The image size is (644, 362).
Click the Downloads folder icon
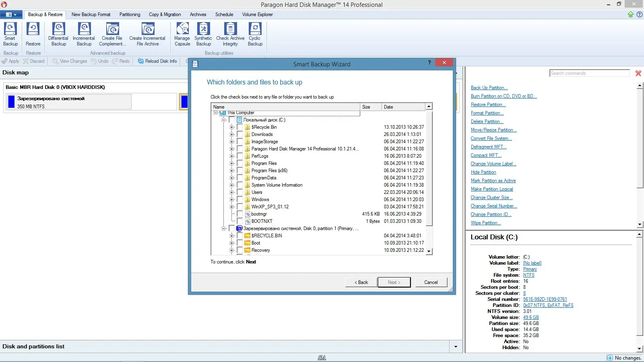(x=247, y=134)
